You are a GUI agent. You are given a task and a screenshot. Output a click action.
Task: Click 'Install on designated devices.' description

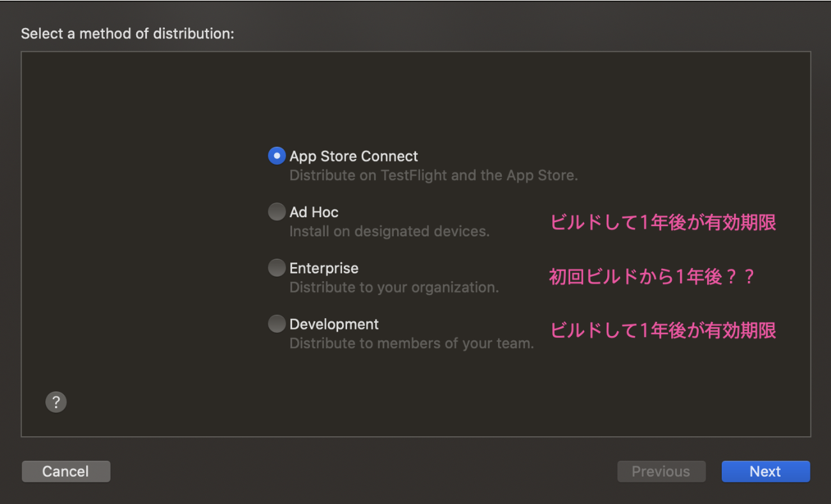(x=389, y=231)
